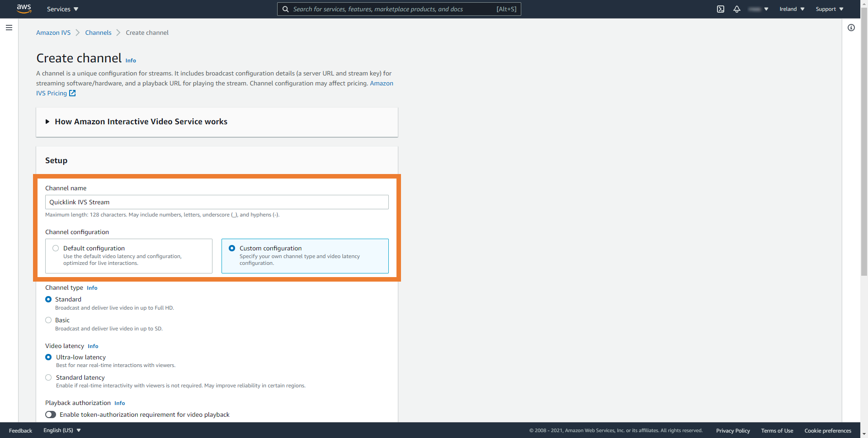Open the CloudShell terminal icon
The width and height of the screenshot is (868, 438).
tap(721, 9)
